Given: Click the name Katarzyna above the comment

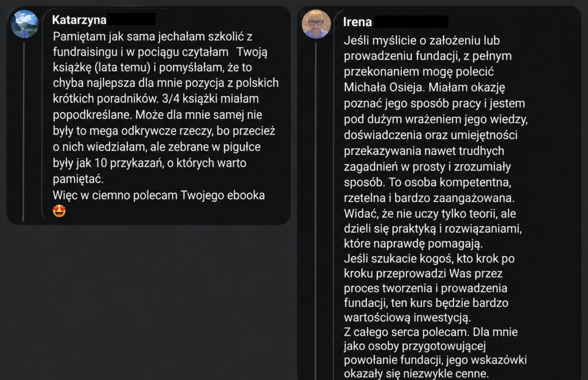Looking at the screenshot, I should coord(79,20).
